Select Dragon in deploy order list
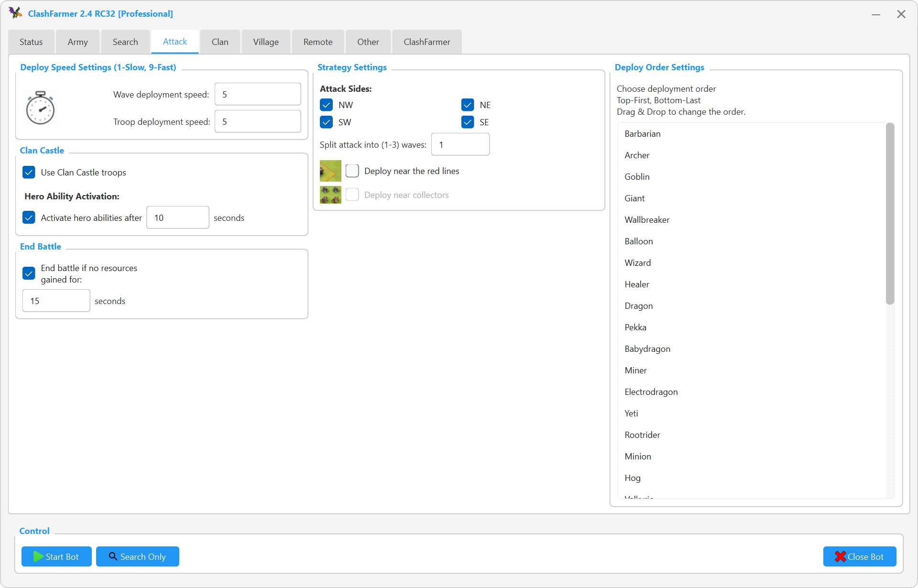This screenshot has height=588, width=918. click(x=752, y=306)
